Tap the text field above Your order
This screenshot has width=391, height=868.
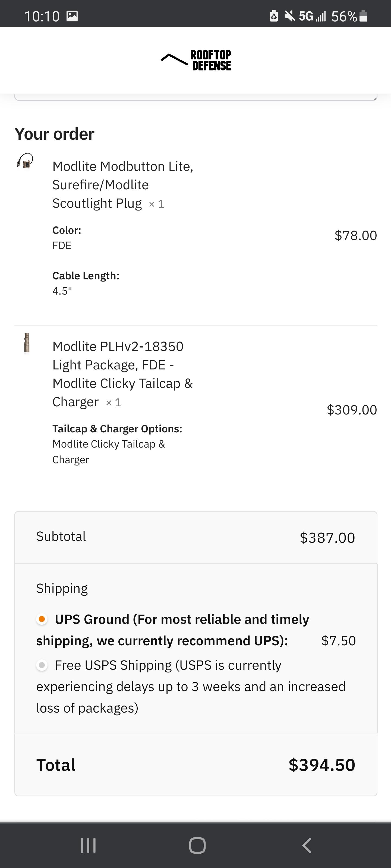tap(196, 95)
